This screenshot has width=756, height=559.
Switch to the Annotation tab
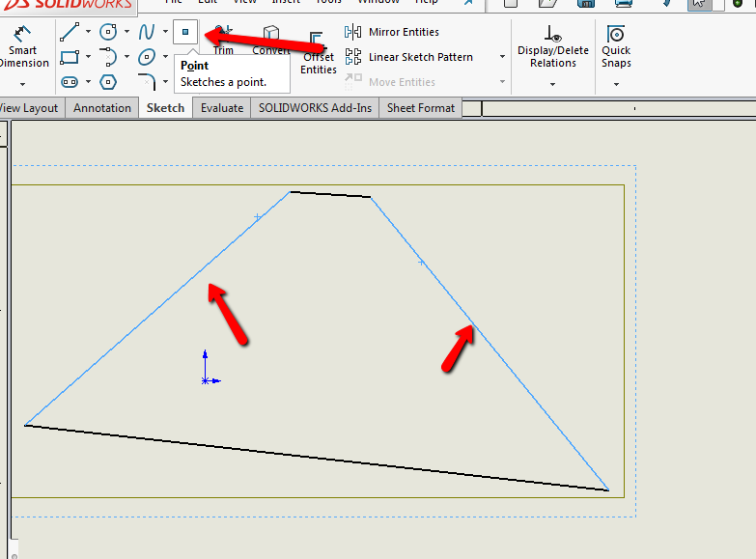[x=102, y=107]
